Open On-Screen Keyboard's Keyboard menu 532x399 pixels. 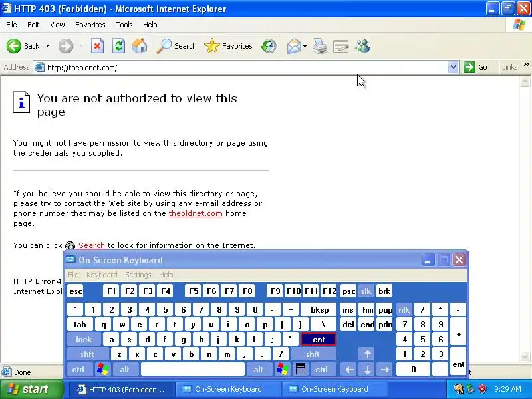[102, 275]
